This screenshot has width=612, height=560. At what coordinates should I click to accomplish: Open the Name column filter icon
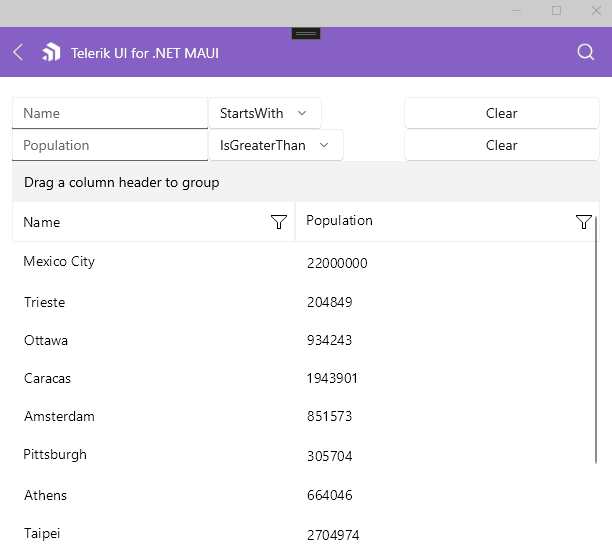(x=279, y=222)
